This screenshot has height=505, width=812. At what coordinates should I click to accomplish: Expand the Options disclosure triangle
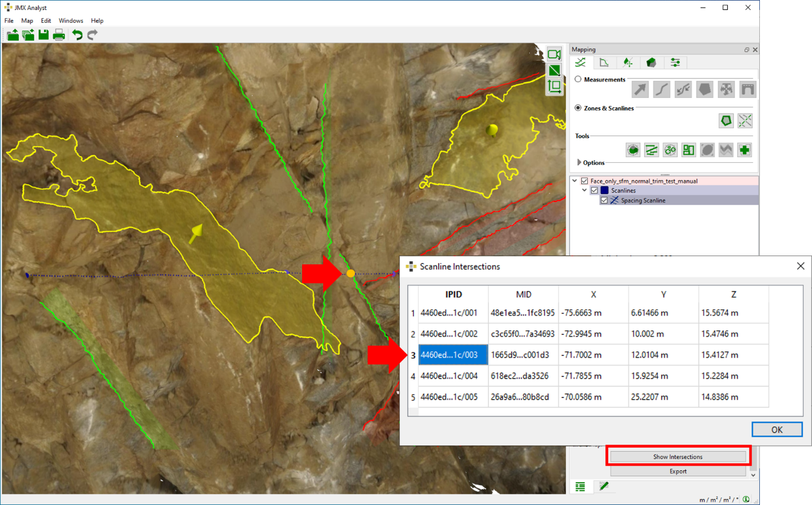580,162
